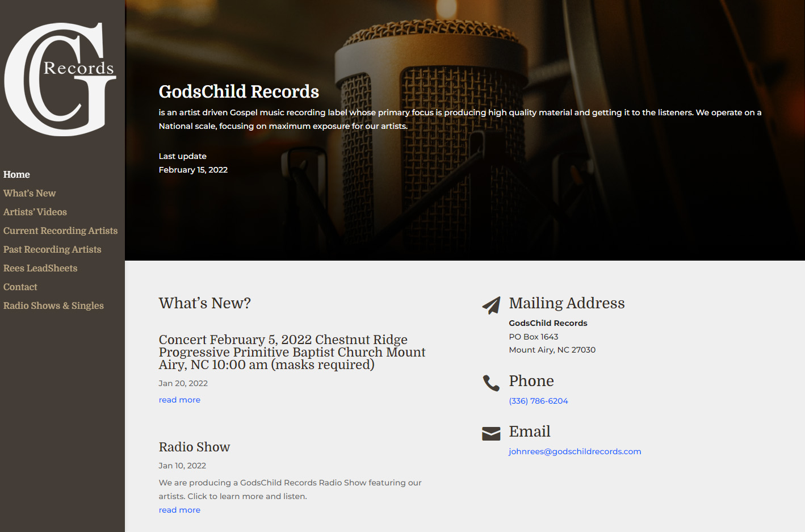805x532 pixels.
Task: Open the Contact page
Action: tap(20, 287)
